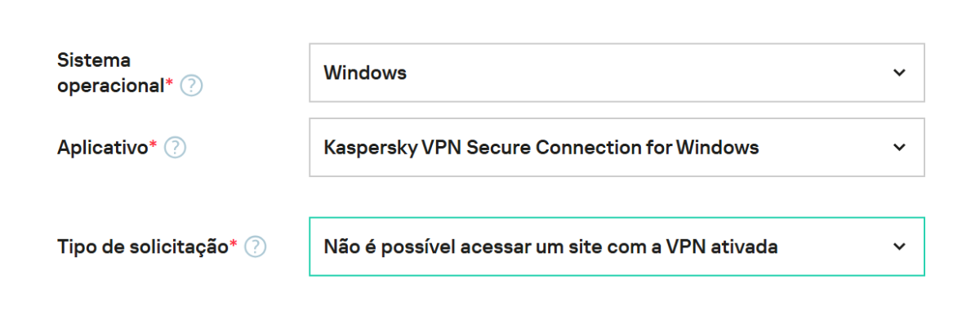
Task: Open help tooltip beside Sistema operacional
Action: click(x=191, y=86)
